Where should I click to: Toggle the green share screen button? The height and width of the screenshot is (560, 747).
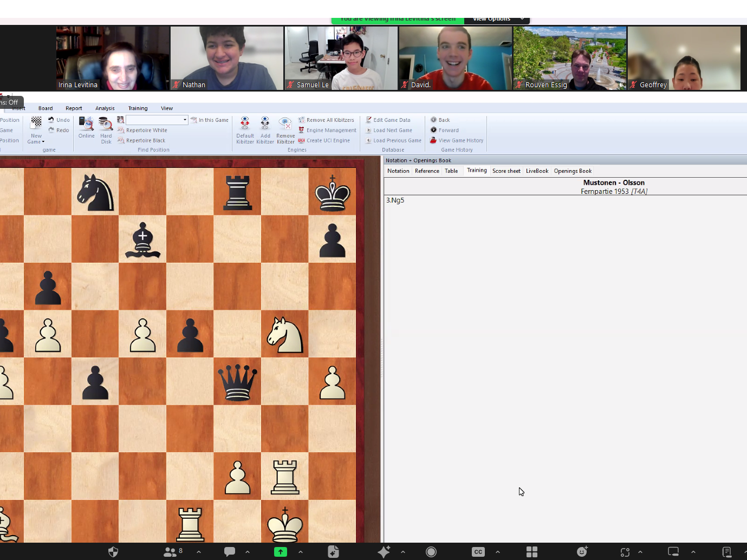click(281, 551)
